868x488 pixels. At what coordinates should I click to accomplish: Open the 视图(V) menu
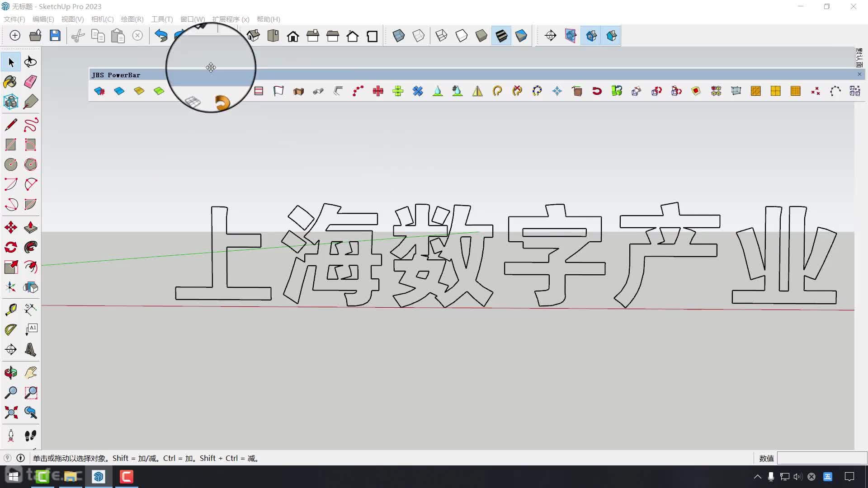[x=72, y=19]
